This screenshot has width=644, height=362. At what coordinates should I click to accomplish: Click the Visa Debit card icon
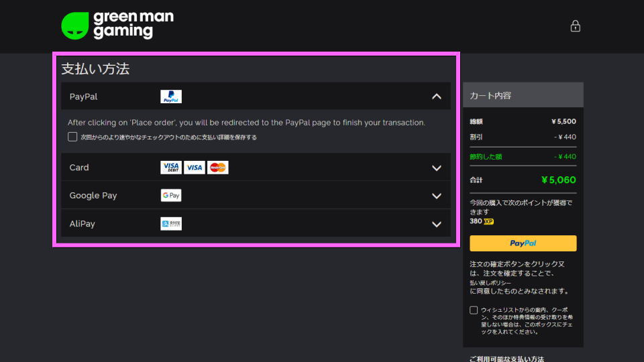[171, 168]
